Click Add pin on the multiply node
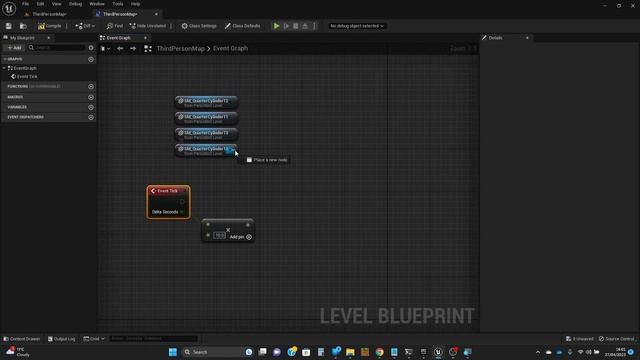 point(240,237)
